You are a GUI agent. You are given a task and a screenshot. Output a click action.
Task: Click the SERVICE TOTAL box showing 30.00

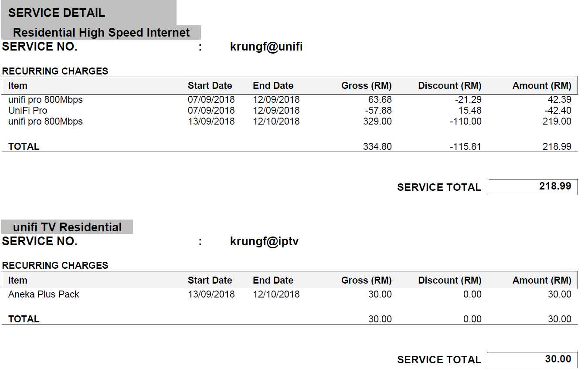click(x=533, y=359)
